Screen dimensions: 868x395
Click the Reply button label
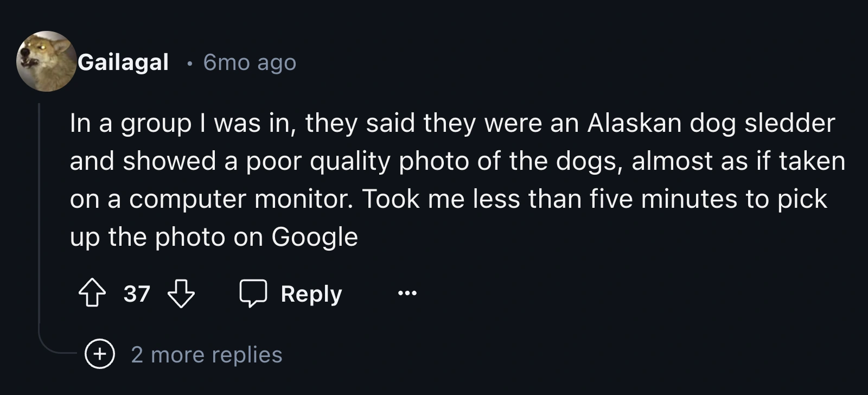click(x=311, y=294)
